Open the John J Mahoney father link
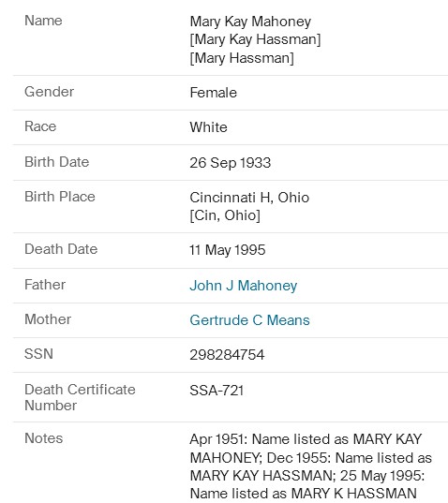This screenshot has width=448, height=503. tap(244, 285)
